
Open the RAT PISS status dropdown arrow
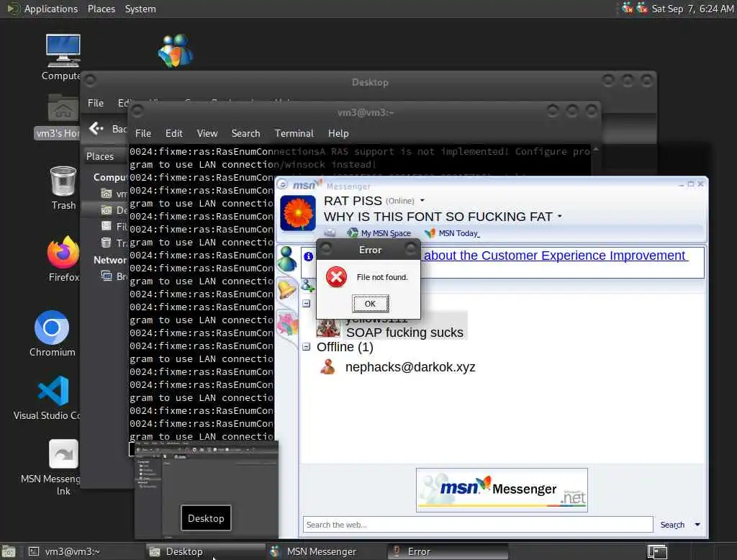(422, 201)
